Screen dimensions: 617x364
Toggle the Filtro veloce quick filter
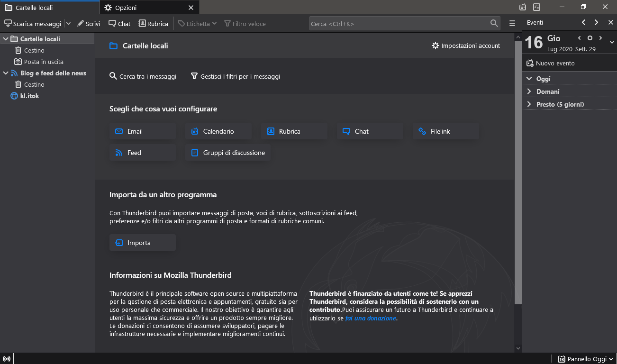[x=245, y=24]
